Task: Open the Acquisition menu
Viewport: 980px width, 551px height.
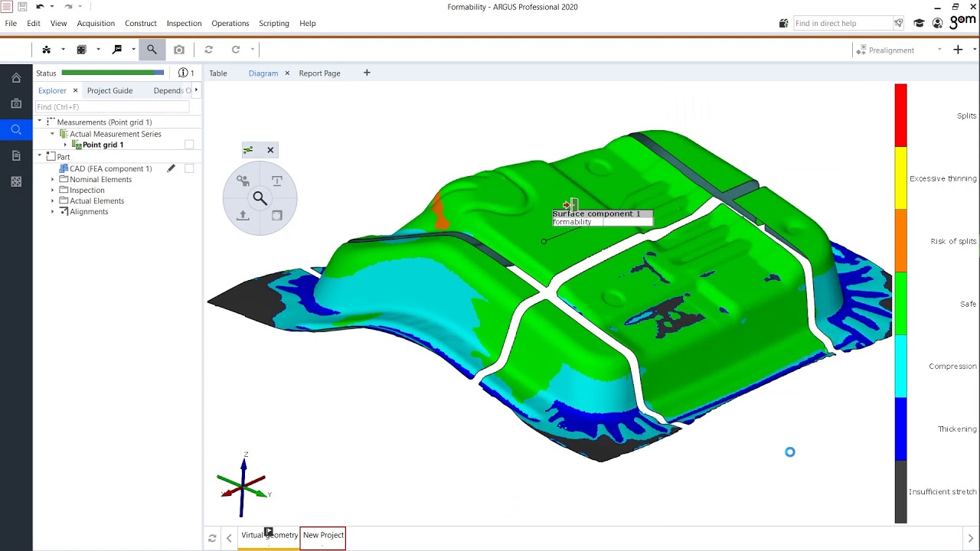Action: (x=96, y=24)
